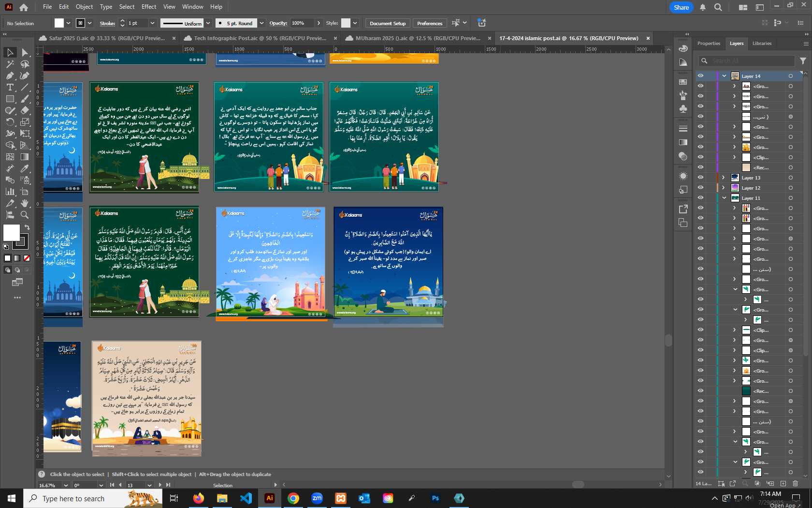Select the Lasso tool
The image size is (812, 508).
pos(25,64)
